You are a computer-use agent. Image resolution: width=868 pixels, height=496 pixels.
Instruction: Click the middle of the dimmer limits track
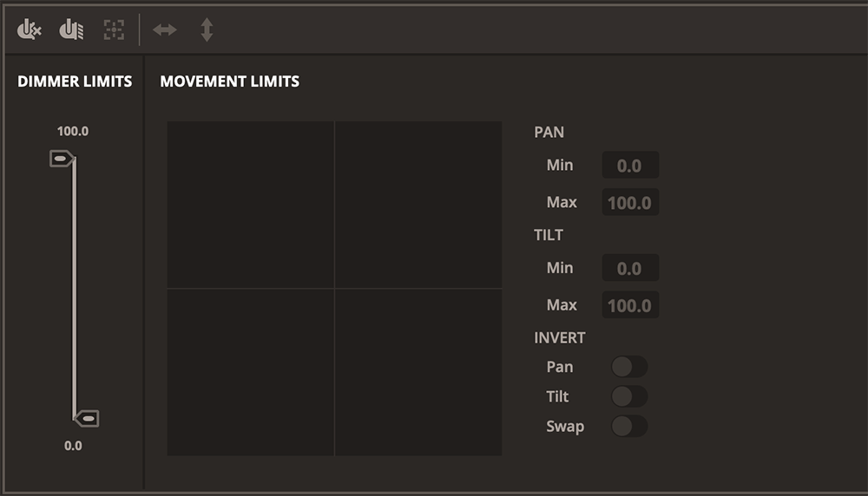pyautogui.click(x=74, y=289)
